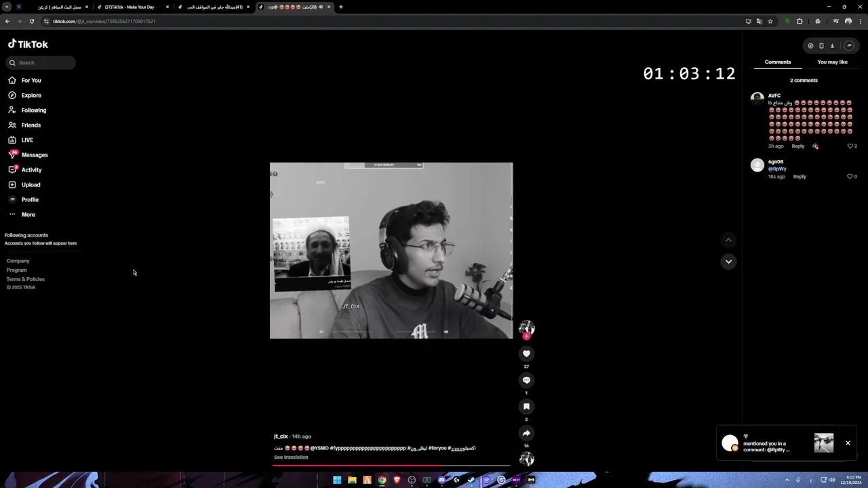Click the phone icon in floating panel
Image resolution: width=868 pixels, height=488 pixels.
(821, 46)
